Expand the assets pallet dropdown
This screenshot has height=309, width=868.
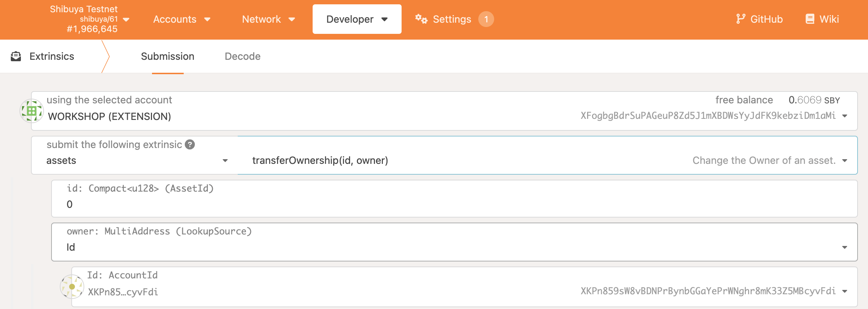pyautogui.click(x=225, y=161)
